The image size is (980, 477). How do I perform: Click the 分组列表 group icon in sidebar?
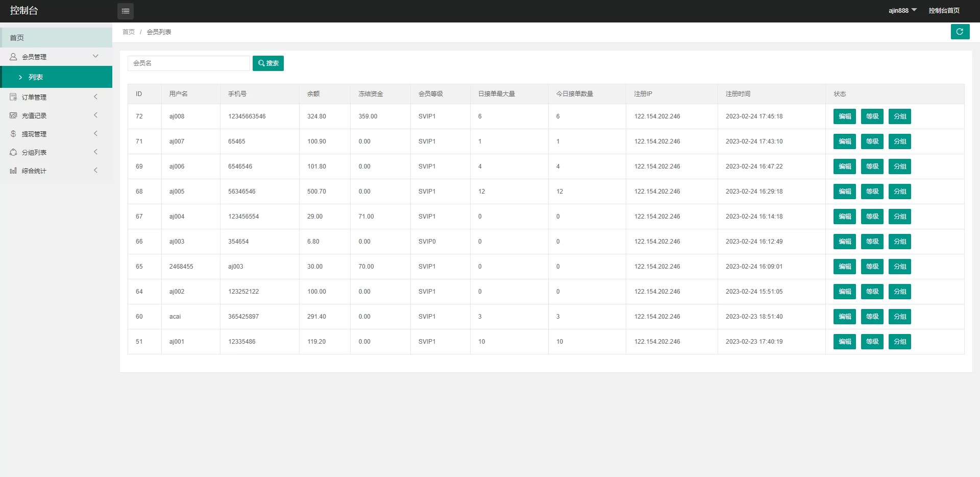[x=13, y=152]
